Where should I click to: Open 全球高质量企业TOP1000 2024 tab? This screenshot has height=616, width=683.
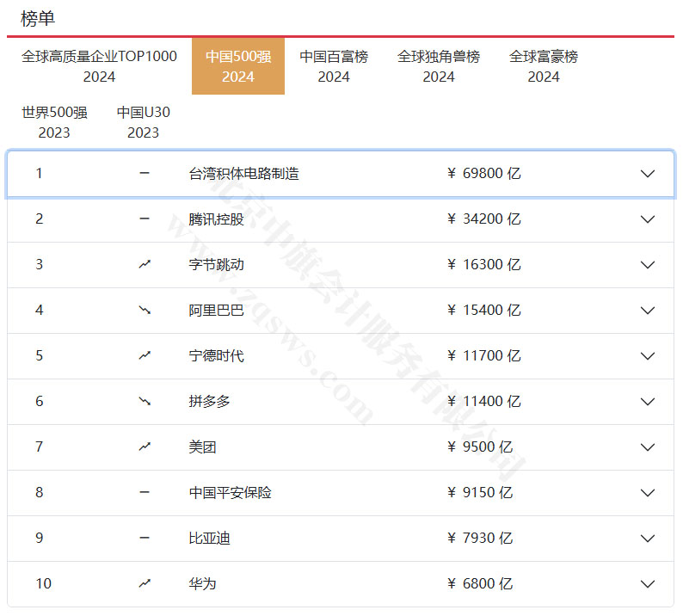point(99,66)
